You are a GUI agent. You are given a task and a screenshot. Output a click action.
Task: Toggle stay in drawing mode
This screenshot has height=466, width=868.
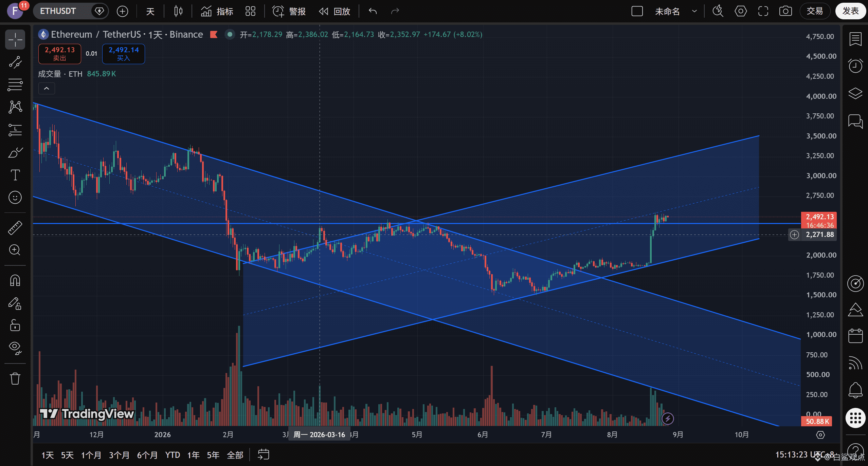point(15,303)
